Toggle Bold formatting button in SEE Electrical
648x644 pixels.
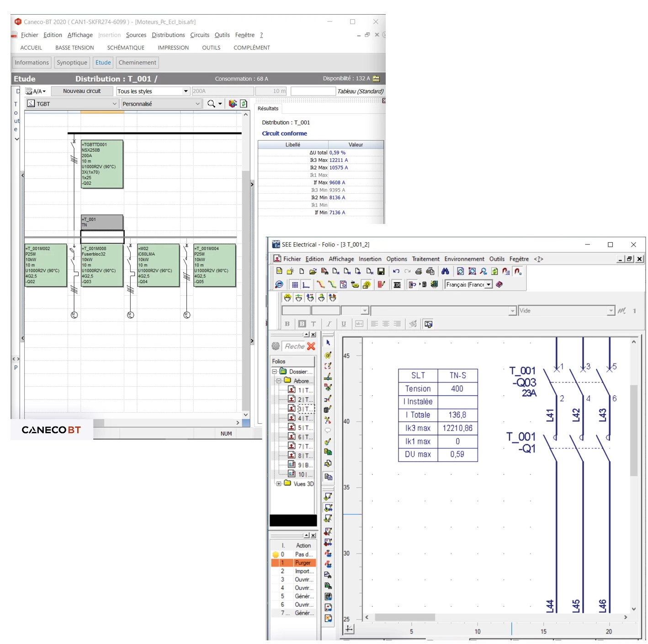click(x=287, y=324)
